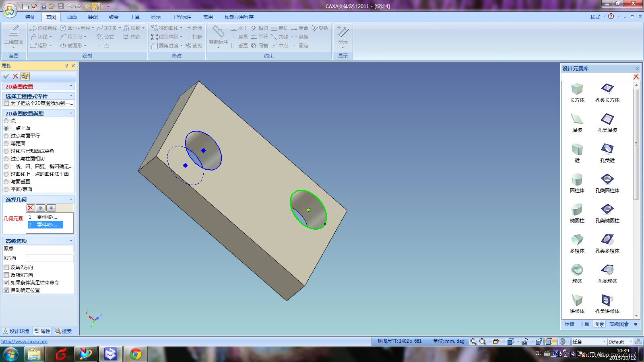
Task: Toggle the 反转X方向 checkbox
Action: (x=6, y=275)
